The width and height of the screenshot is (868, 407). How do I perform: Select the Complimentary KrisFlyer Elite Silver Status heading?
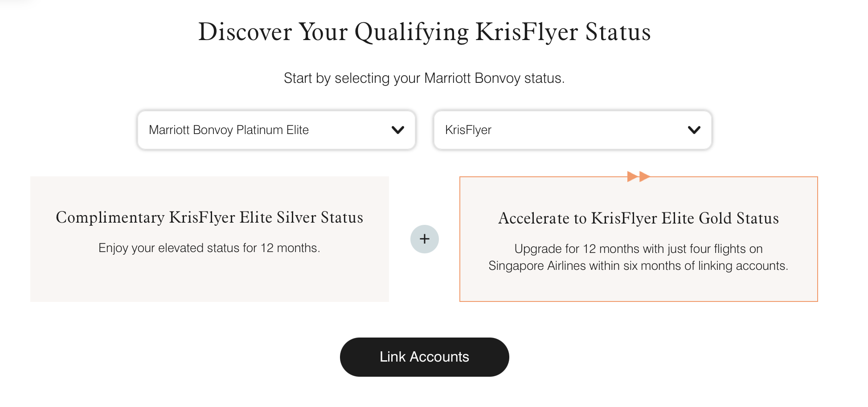tap(209, 217)
